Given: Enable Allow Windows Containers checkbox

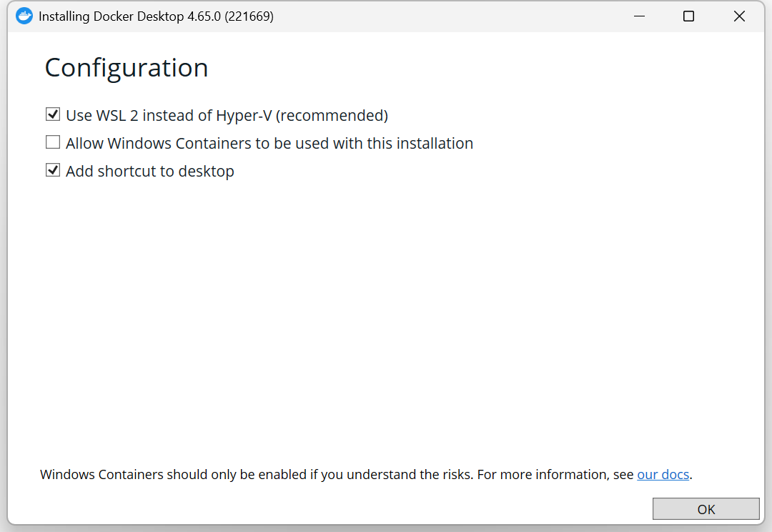Looking at the screenshot, I should (x=53, y=142).
